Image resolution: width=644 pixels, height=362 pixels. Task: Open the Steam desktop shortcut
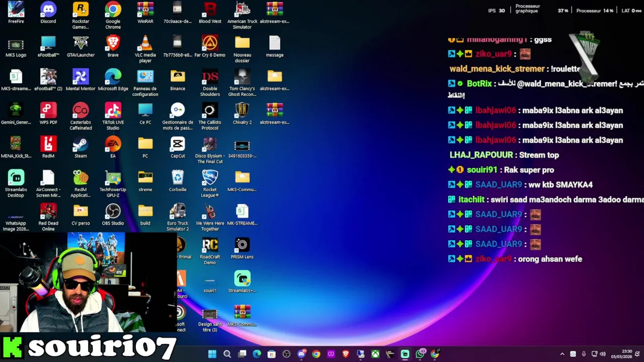80,147
